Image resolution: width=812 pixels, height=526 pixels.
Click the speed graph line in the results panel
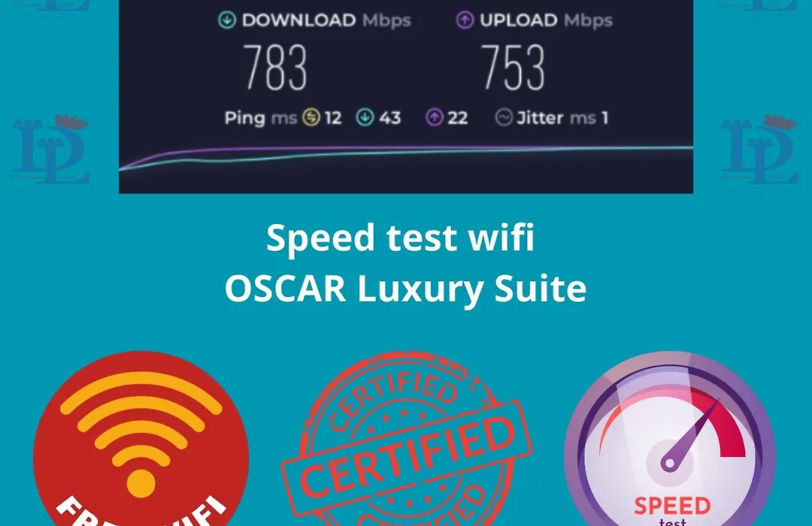406,154
